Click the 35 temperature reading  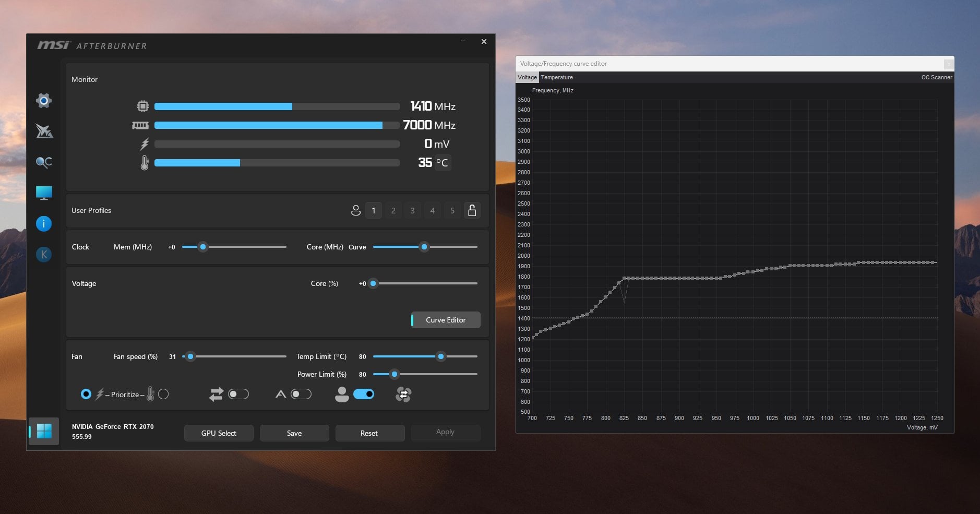[x=425, y=163]
